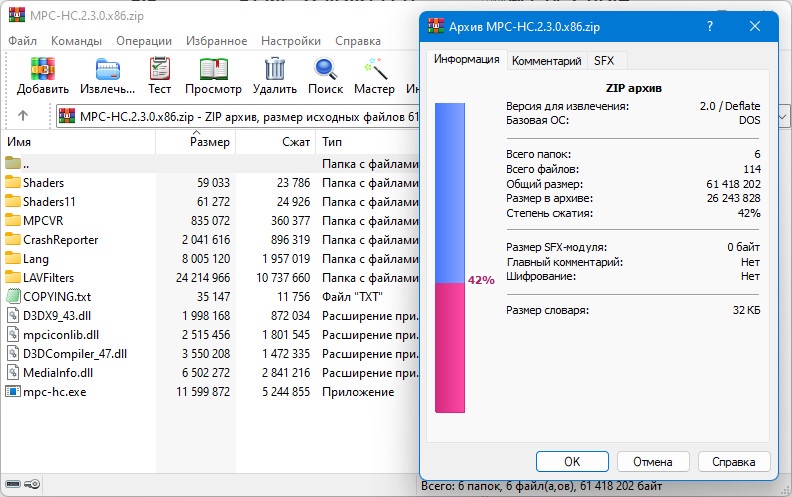Select the D3DX9_43.dll file name
The height and width of the screenshot is (497, 792).
(57, 316)
